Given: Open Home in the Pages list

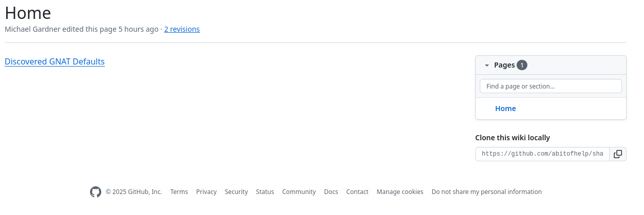Looking at the screenshot, I should pos(505,109).
